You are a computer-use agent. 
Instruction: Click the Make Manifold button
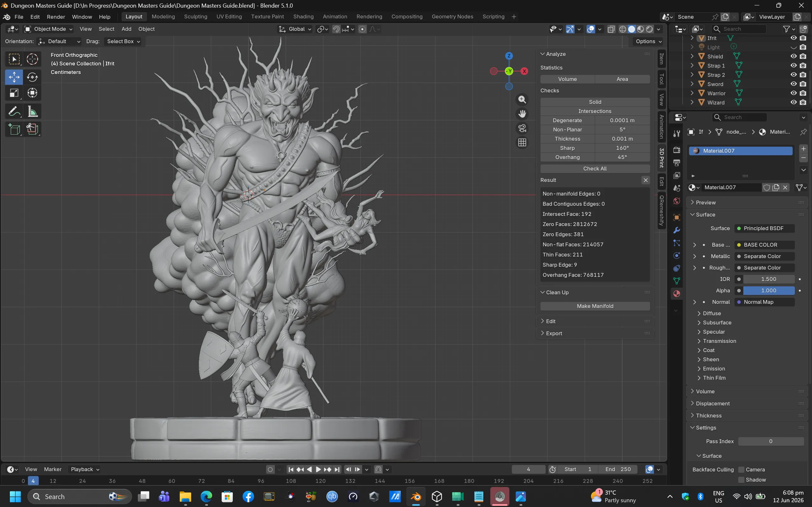595,306
